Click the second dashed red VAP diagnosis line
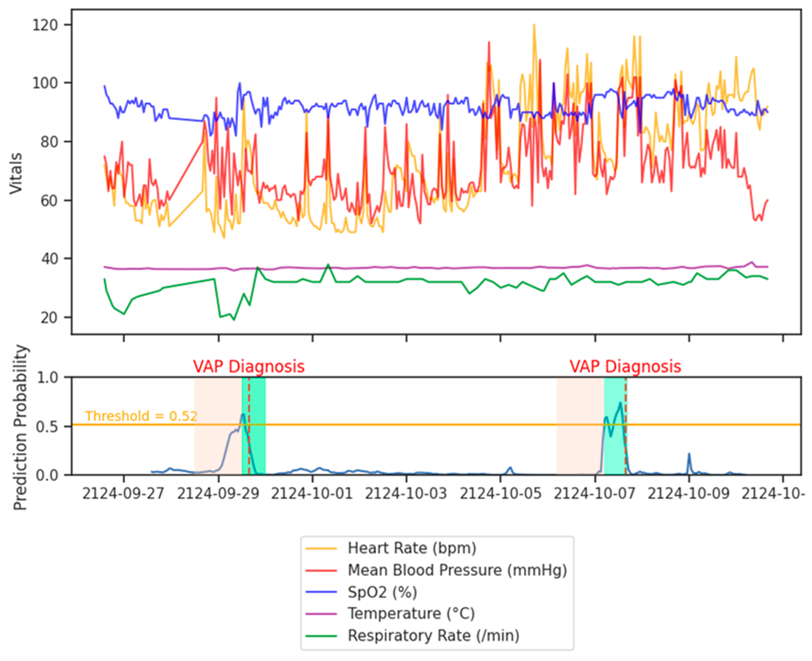Viewport: 812px width, 661px height. tap(626, 426)
